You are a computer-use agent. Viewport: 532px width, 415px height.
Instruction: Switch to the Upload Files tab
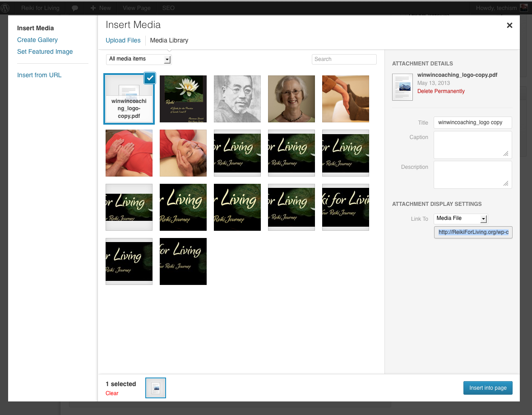click(x=123, y=40)
